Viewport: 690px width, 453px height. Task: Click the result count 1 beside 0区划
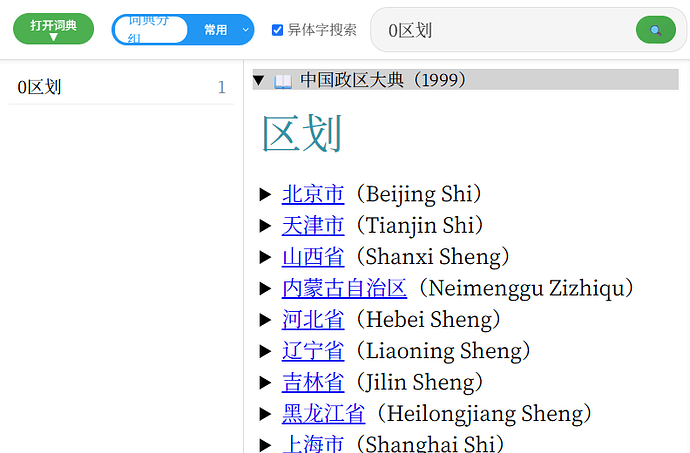[222, 88]
